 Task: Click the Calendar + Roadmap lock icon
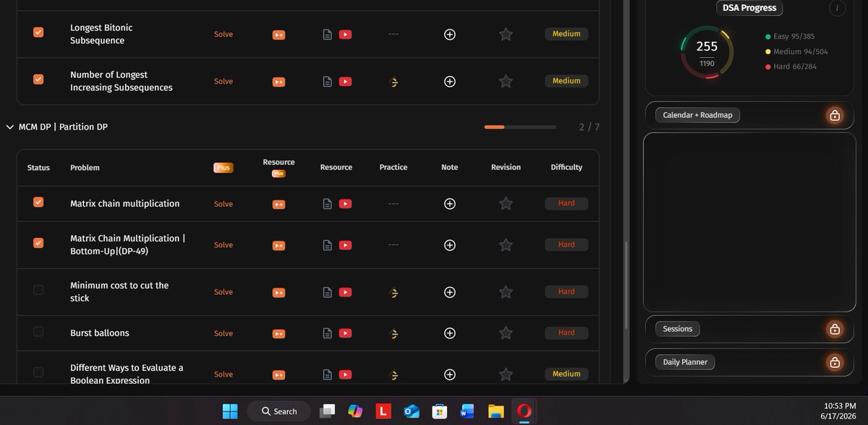coord(835,116)
